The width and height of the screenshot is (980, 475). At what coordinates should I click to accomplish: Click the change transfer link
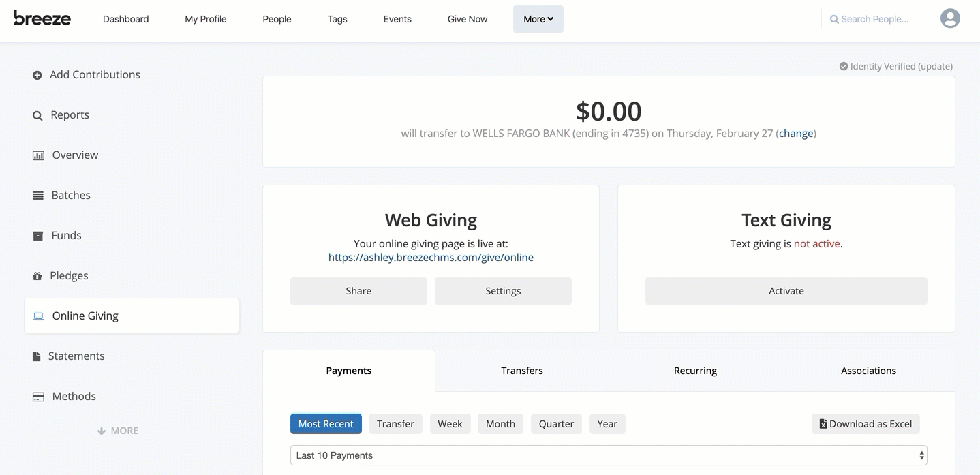pyautogui.click(x=796, y=134)
